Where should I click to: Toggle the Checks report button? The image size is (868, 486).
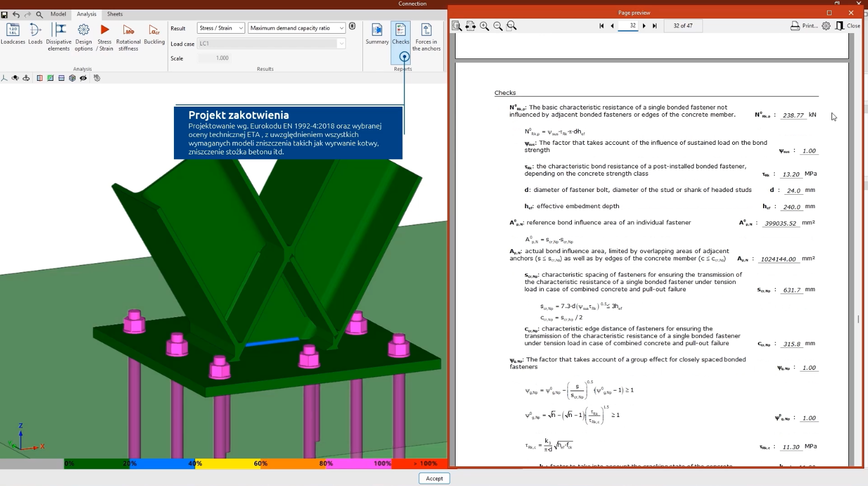coord(401,34)
